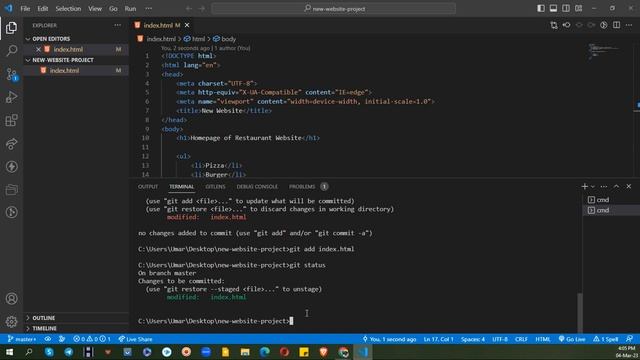This screenshot has height=360, width=640.
Task: Go forward with the navigation arrow
Action: tap(202, 9)
